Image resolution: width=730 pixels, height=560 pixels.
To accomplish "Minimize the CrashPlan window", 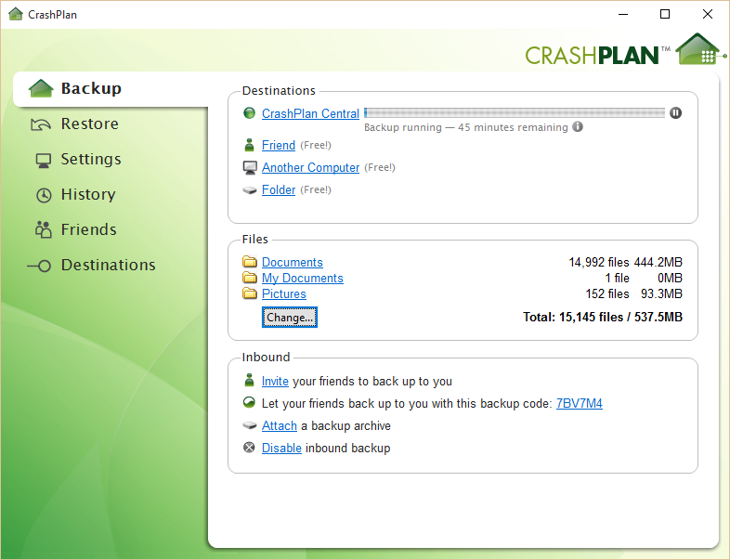I will click(623, 15).
